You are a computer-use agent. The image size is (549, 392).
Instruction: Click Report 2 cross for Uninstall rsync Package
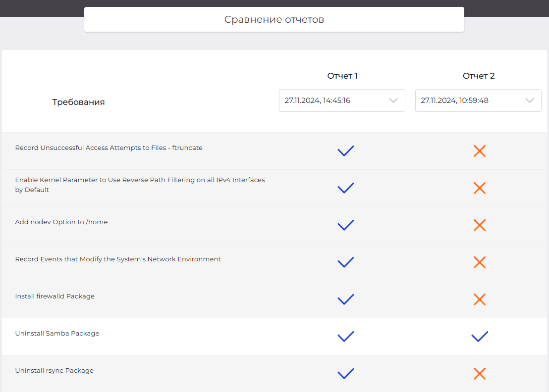click(479, 373)
